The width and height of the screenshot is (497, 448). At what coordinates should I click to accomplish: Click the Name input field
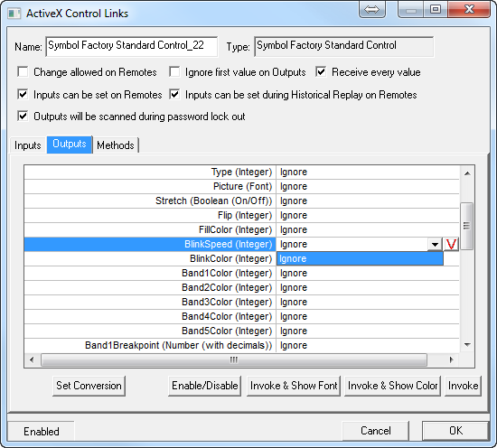click(x=132, y=46)
